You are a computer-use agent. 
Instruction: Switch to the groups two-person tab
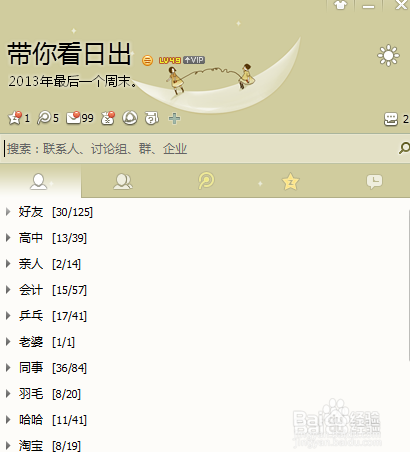coord(123,182)
